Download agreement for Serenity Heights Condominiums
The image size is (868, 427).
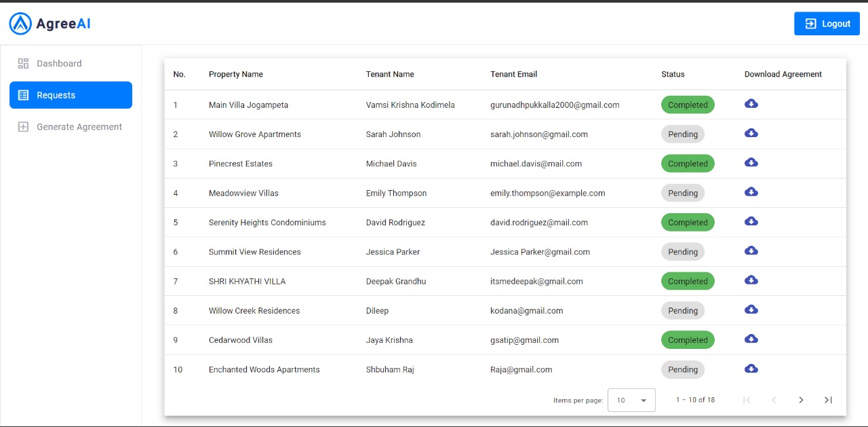[x=751, y=221]
